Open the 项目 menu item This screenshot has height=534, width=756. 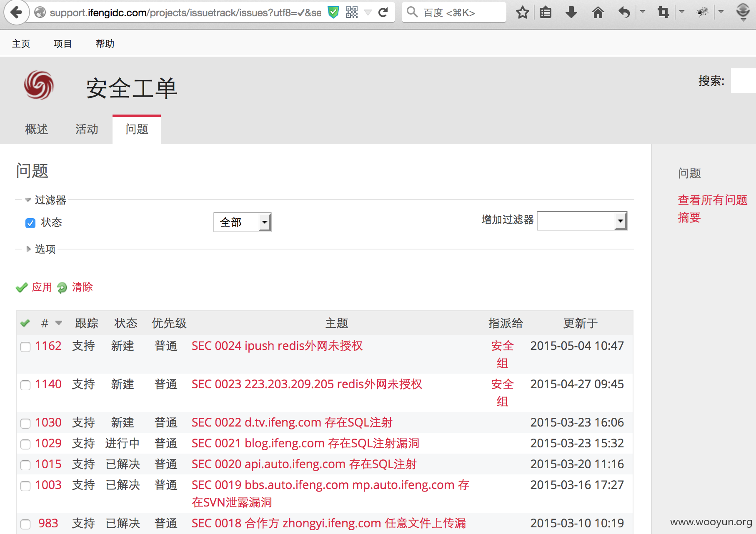[x=63, y=44]
